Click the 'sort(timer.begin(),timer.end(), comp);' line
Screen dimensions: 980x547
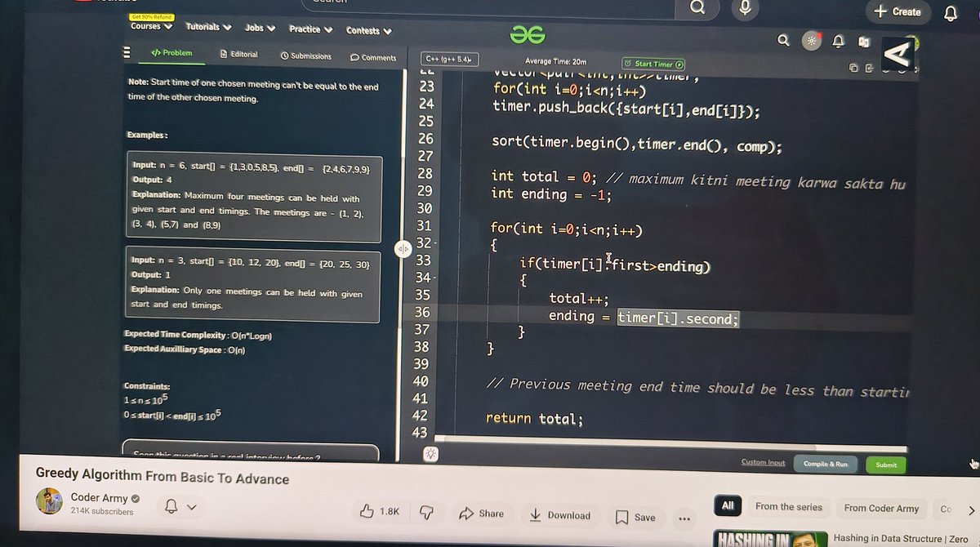(x=637, y=145)
